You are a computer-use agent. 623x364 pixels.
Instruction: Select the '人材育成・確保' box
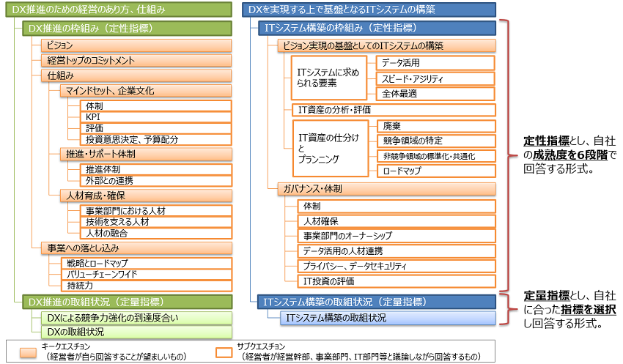146,196
